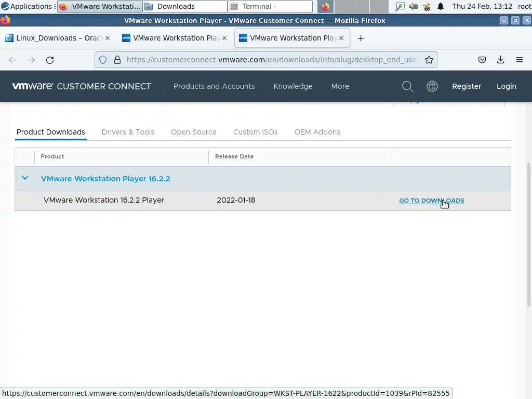Open the Knowledge menu
Image resolution: width=532 pixels, height=399 pixels.
pos(293,86)
